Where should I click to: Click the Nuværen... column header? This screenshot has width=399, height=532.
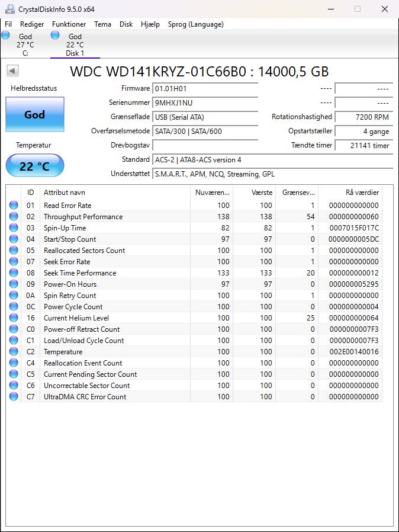(x=211, y=193)
